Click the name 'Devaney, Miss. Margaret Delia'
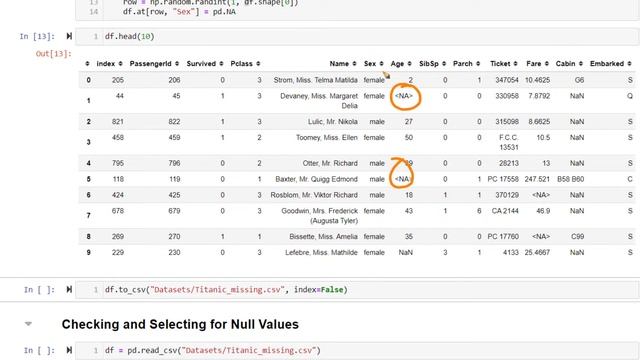The width and height of the screenshot is (640, 360). click(x=319, y=101)
